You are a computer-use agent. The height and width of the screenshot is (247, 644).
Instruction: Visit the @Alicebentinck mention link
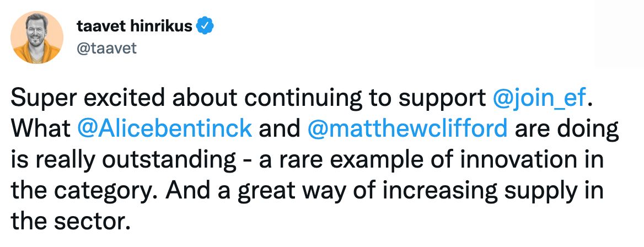[x=165, y=128]
